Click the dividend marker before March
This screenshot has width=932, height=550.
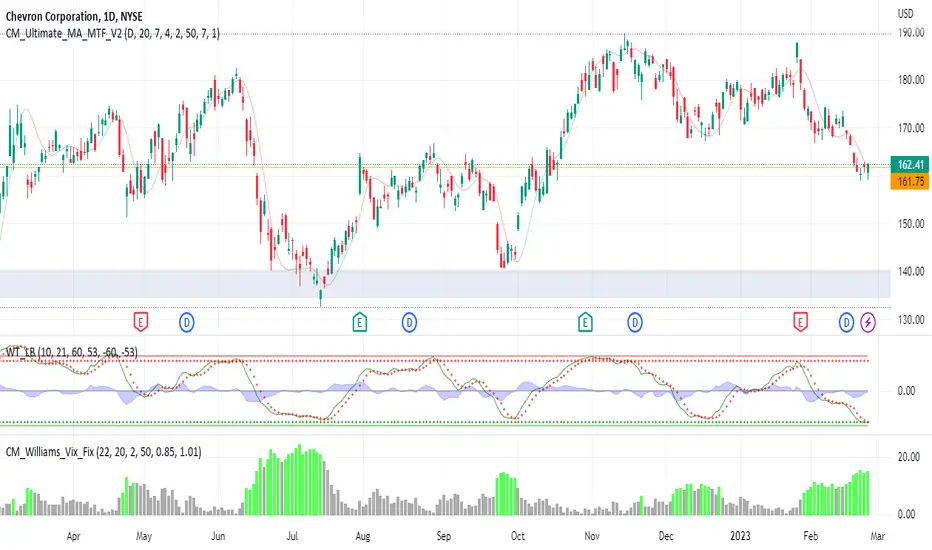click(x=846, y=322)
